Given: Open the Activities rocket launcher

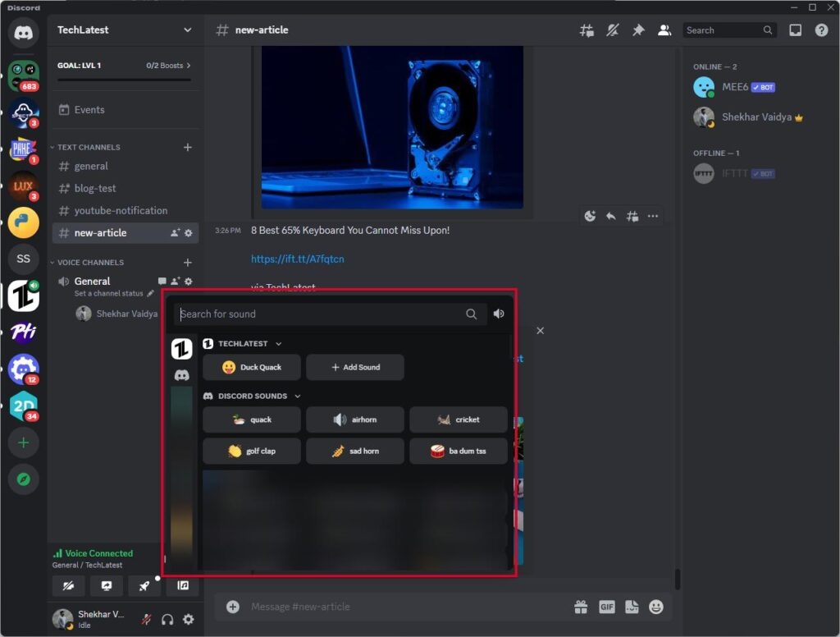Looking at the screenshot, I should (144, 586).
